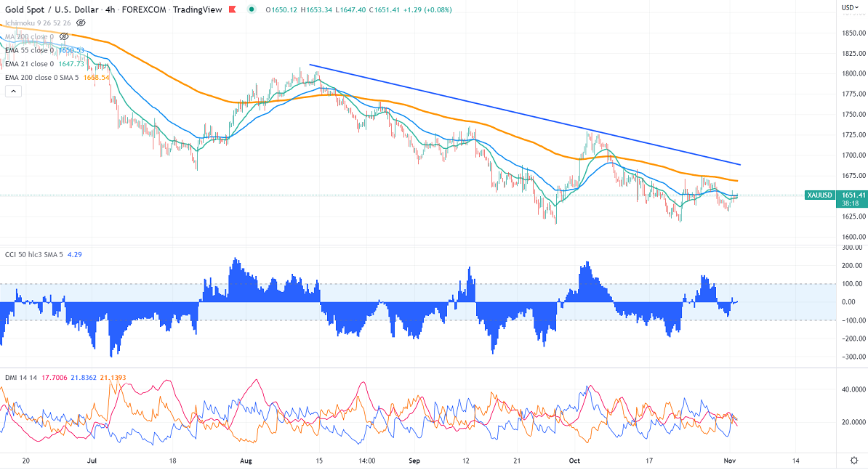Click the Sep date label on time axis
Viewport: 868px width, 470px height.
tap(414, 461)
